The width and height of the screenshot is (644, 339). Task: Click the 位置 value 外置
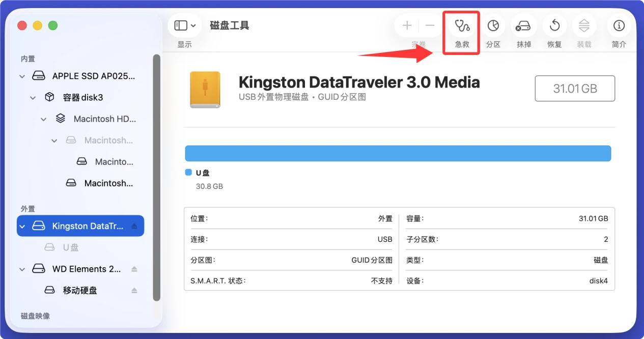[385, 218]
